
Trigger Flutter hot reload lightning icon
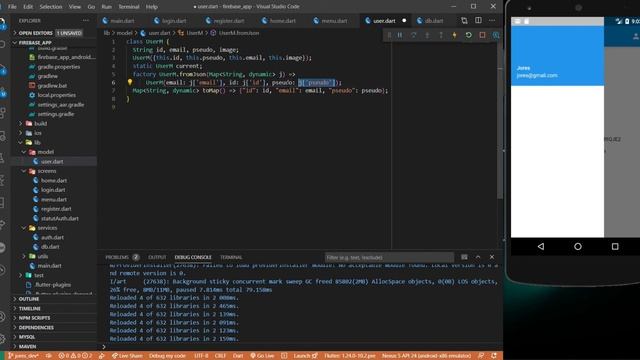pos(454,35)
